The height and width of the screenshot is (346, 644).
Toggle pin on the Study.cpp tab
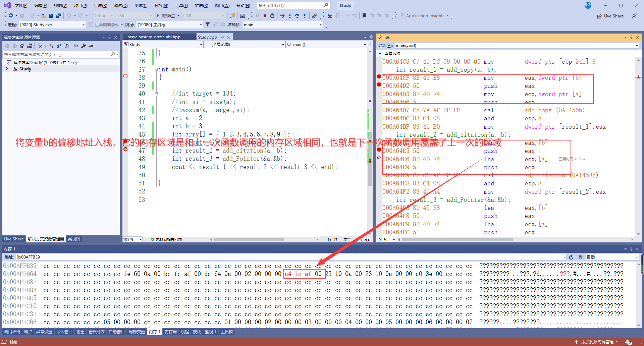tap(223, 37)
